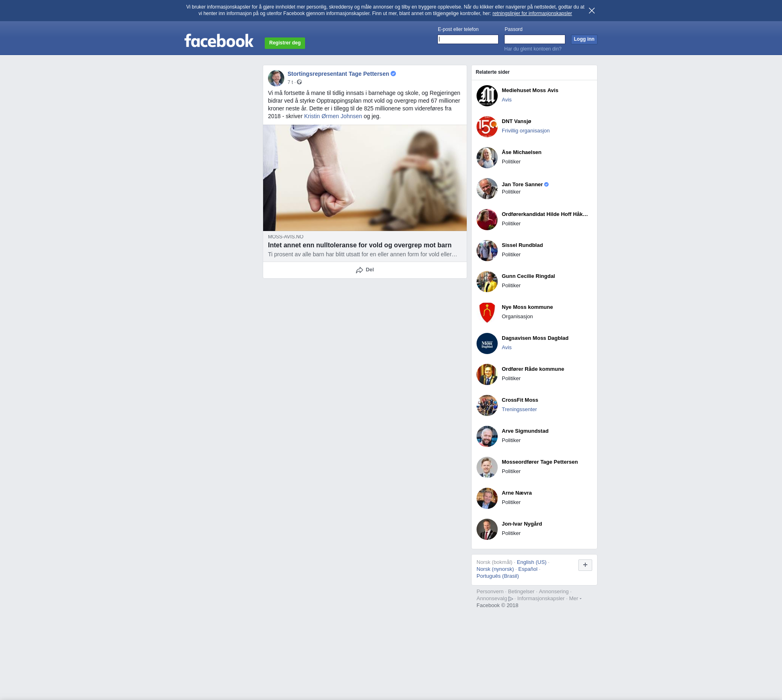Open Jan Tore Sanner page name
The width and height of the screenshot is (782, 700).
coord(522,185)
